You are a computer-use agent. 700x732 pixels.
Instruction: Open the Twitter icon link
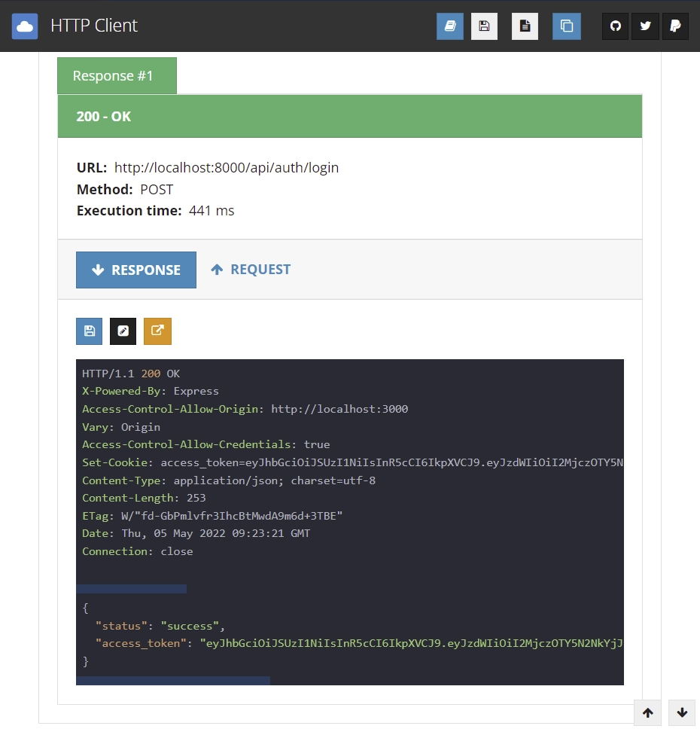click(645, 26)
